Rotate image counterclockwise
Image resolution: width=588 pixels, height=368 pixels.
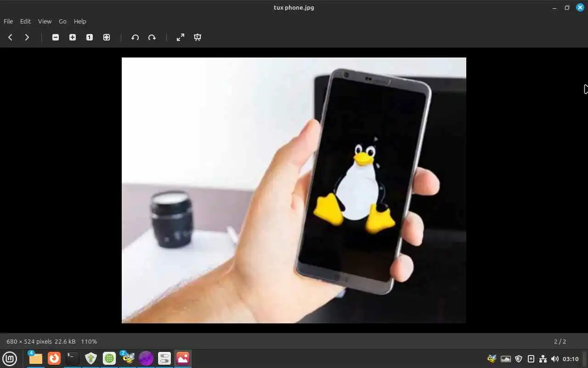tap(135, 37)
